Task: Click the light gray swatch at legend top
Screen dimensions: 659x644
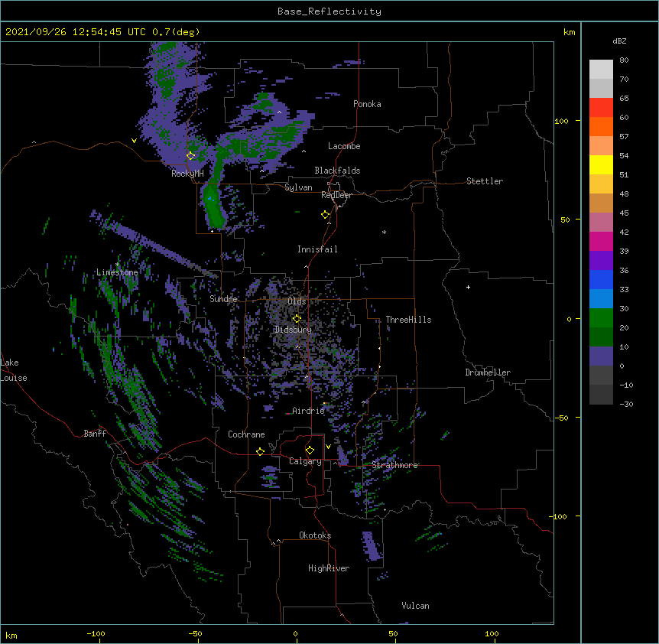Action: tap(601, 70)
